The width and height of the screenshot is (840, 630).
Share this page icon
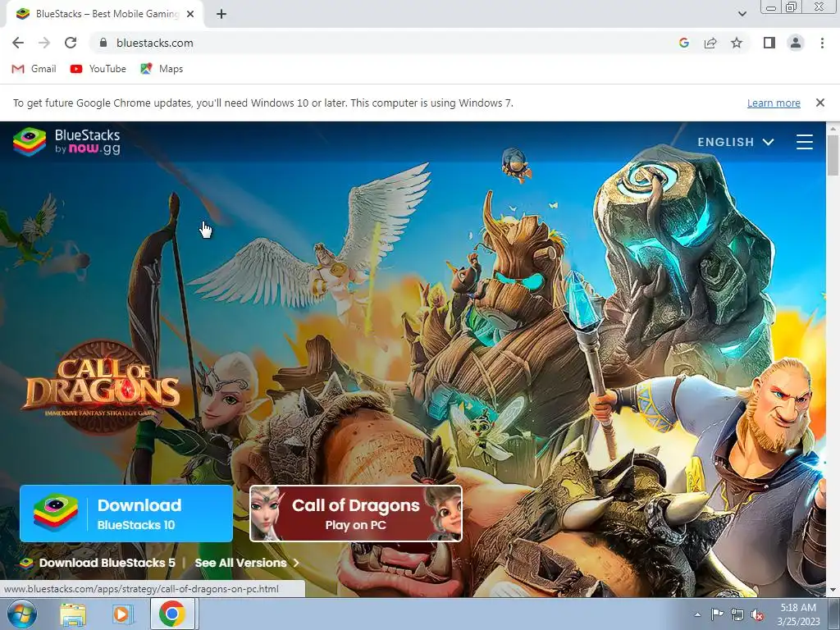710,43
